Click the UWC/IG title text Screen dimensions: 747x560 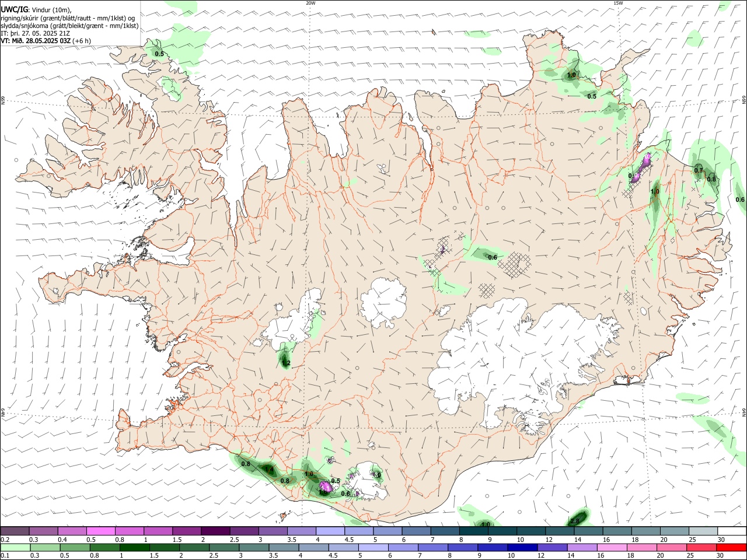(15, 9)
